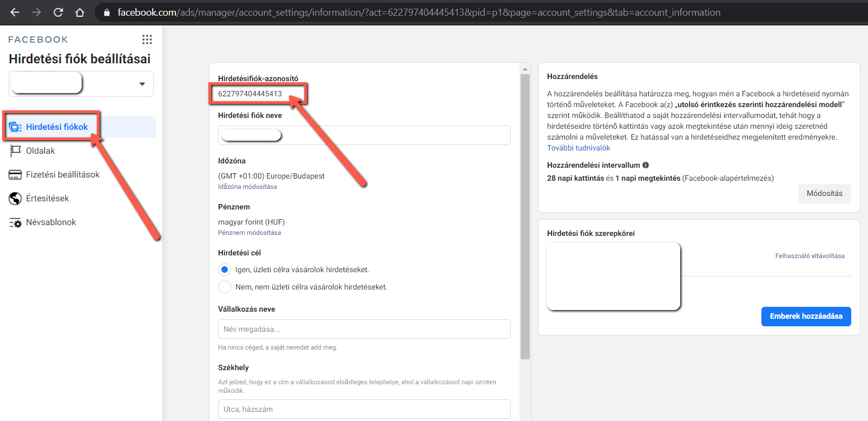
Task: Select the account ID 622797404445413
Action: click(250, 94)
